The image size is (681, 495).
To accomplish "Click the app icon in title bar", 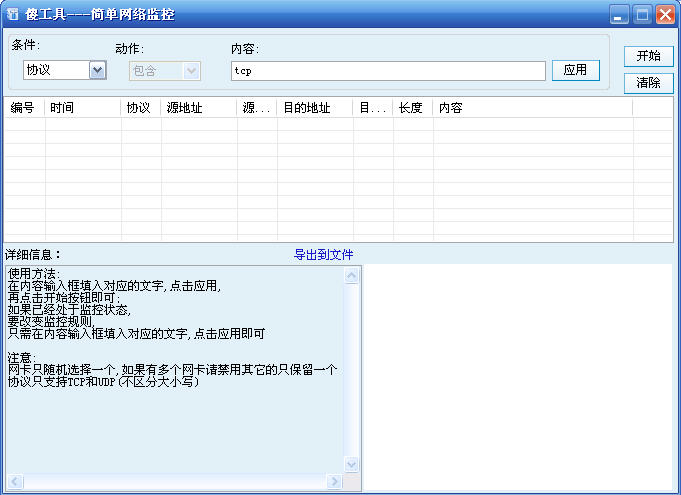I will (x=12, y=14).
